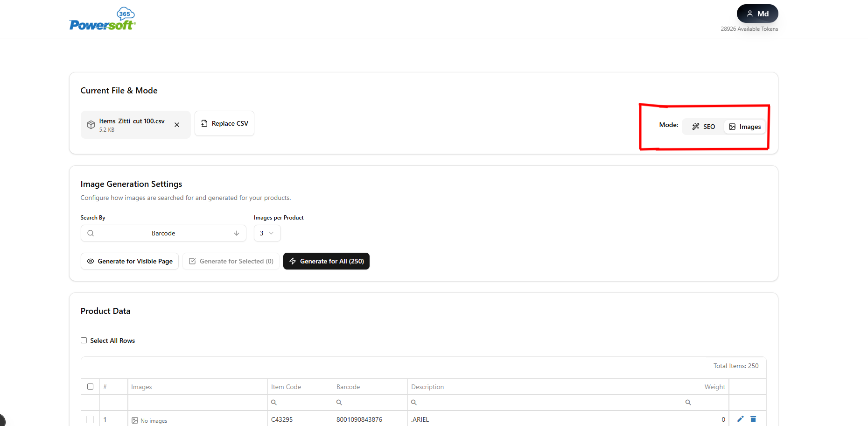Click the pencil edit icon for .ARIEL row
The height and width of the screenshot is (426, 868).
[x=740, y=419]
